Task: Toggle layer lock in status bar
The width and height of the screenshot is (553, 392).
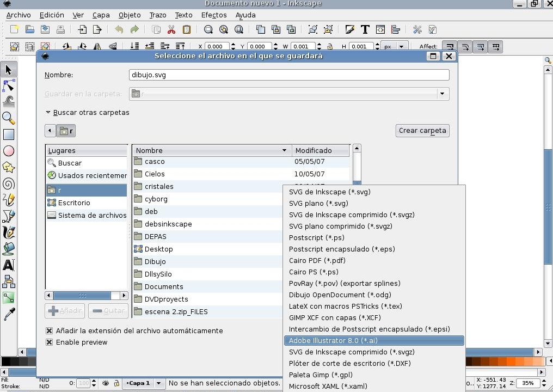Action: point(116,383)
